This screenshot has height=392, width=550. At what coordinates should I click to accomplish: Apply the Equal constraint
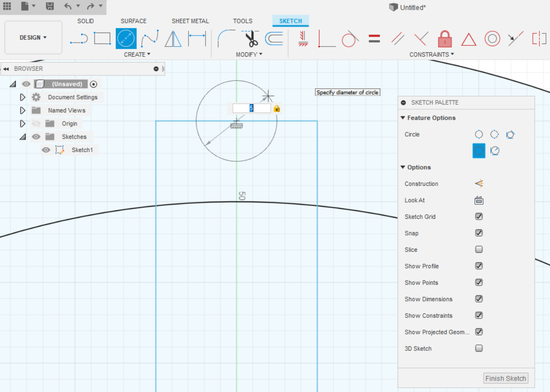click(x=374, y=39)
